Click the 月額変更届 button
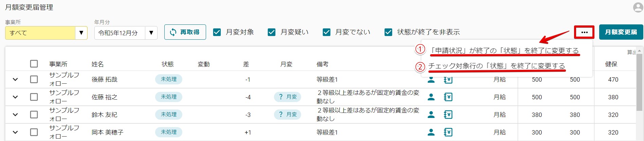The width and height of the screenshot is (644, 141). (621, 32)
